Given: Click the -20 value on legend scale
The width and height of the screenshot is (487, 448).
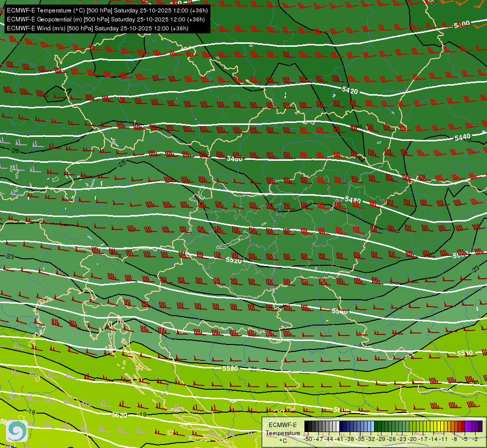Looking at the screenshot, I should (x=412, y=440).
